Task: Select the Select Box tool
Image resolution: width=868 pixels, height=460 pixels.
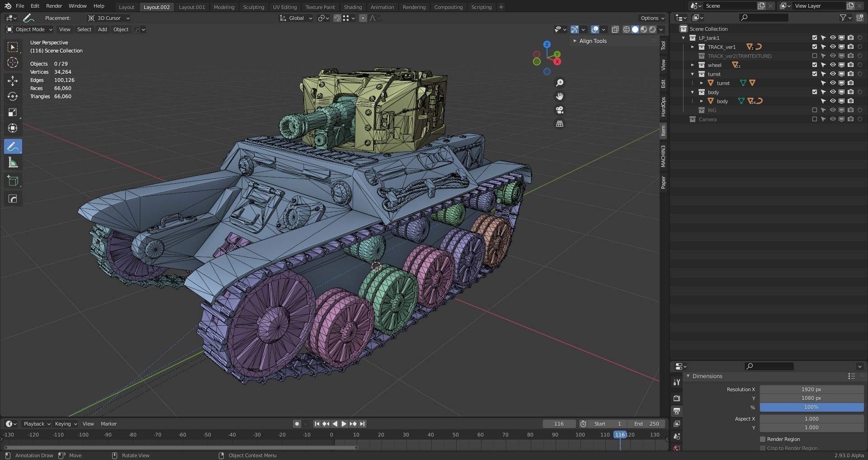Action: (13, 47)
